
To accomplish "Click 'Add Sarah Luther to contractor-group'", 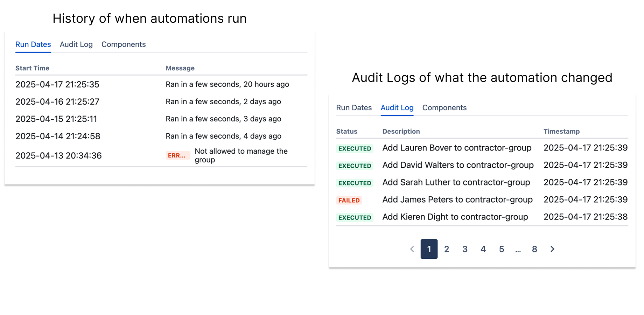I will (456, 182).
